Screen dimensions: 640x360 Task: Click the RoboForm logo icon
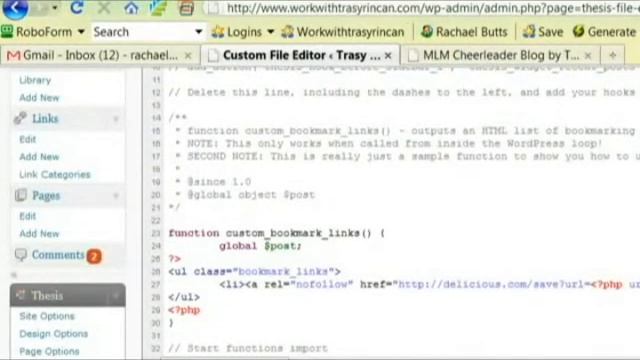(x=7, y=31)
